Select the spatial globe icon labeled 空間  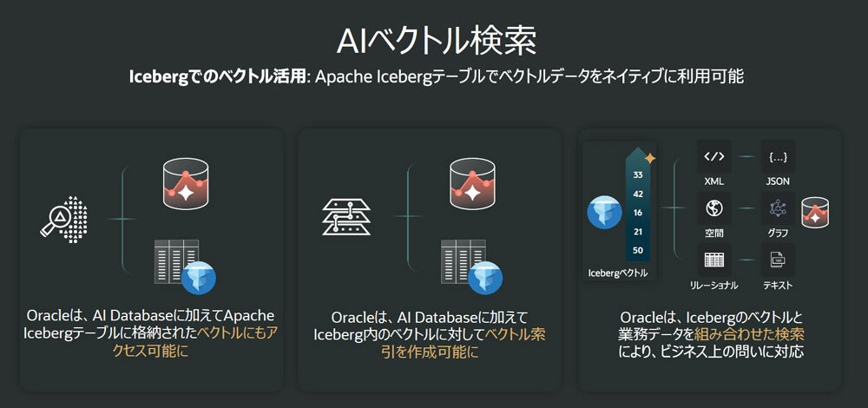coord(714,208)
